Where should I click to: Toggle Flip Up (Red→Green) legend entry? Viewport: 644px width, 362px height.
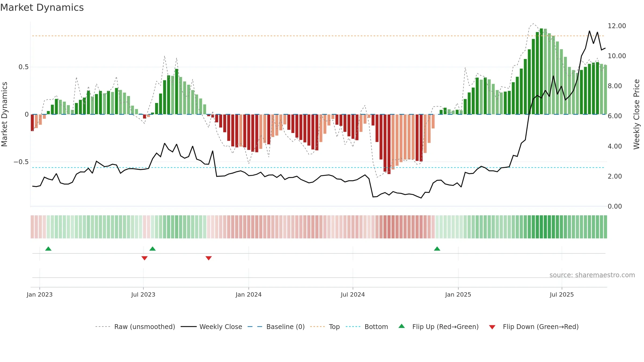438,327
